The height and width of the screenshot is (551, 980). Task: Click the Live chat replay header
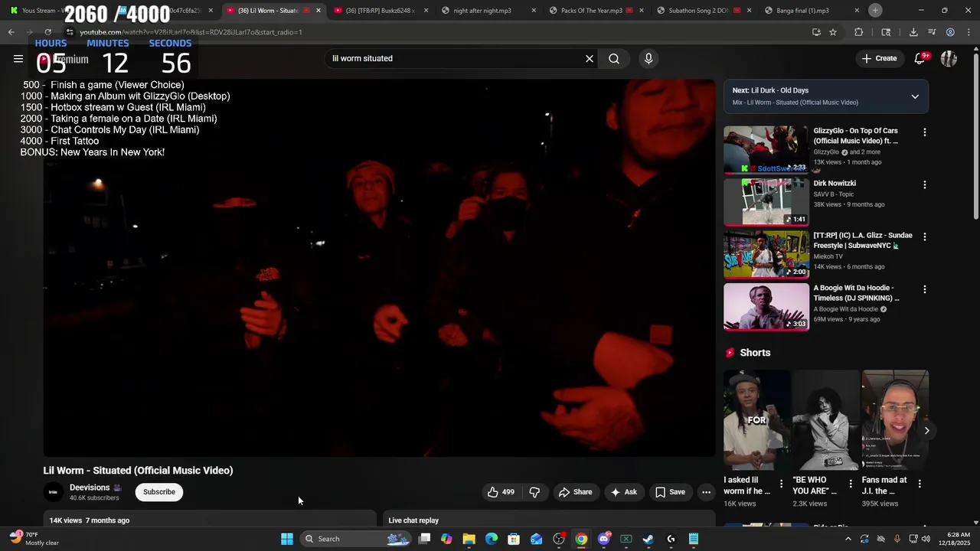click(413, 520)
